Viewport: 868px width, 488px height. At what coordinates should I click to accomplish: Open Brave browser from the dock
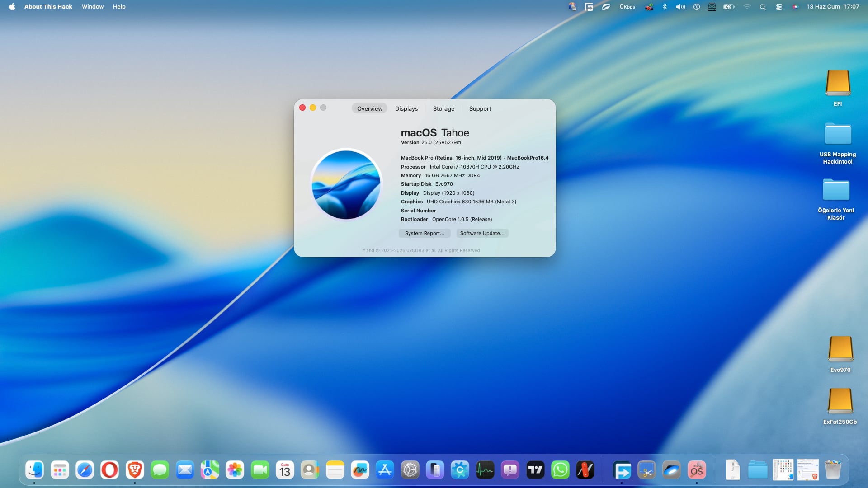tap(135, 470)
